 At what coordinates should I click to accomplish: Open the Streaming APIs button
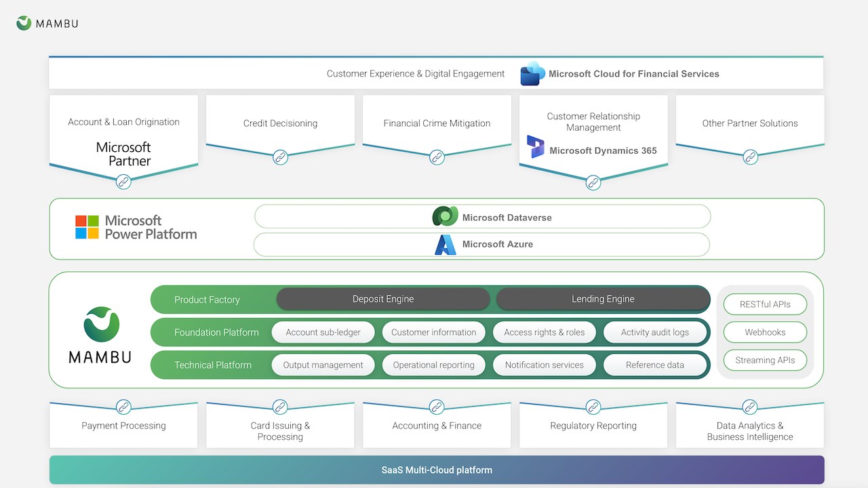click(x=765, y=360)
